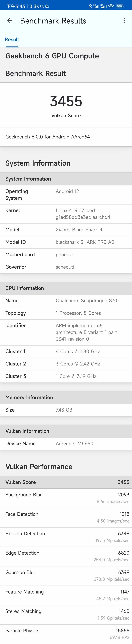Select the Edge Detection score row

(x=66, y=556)
